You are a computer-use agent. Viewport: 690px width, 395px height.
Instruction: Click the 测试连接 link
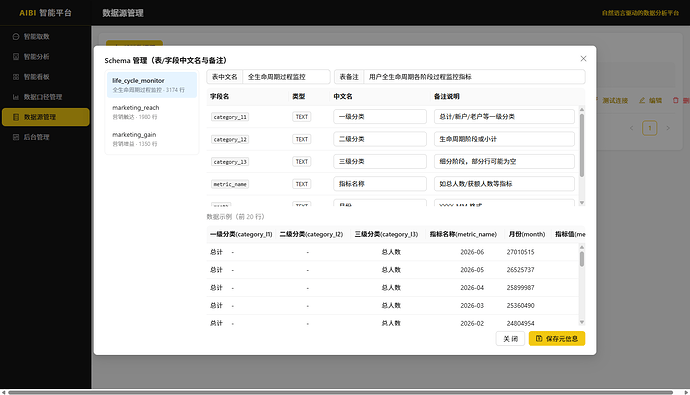tap(615, 101)
